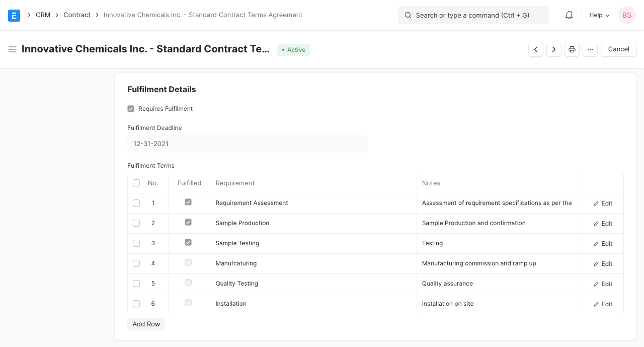Viewport: 644px width, 347px height.
Task: Select all rows with header checkbox
Action: (136, 183)
